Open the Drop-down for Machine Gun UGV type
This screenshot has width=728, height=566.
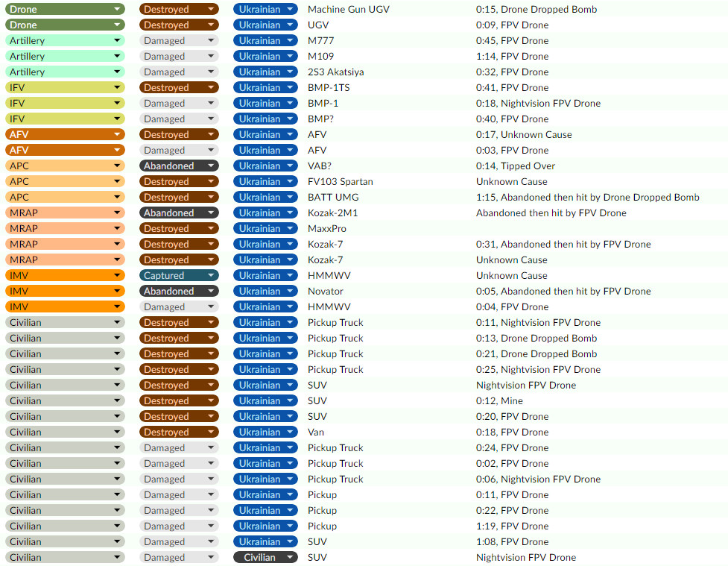pyautogui.click(x=65, y=9)
